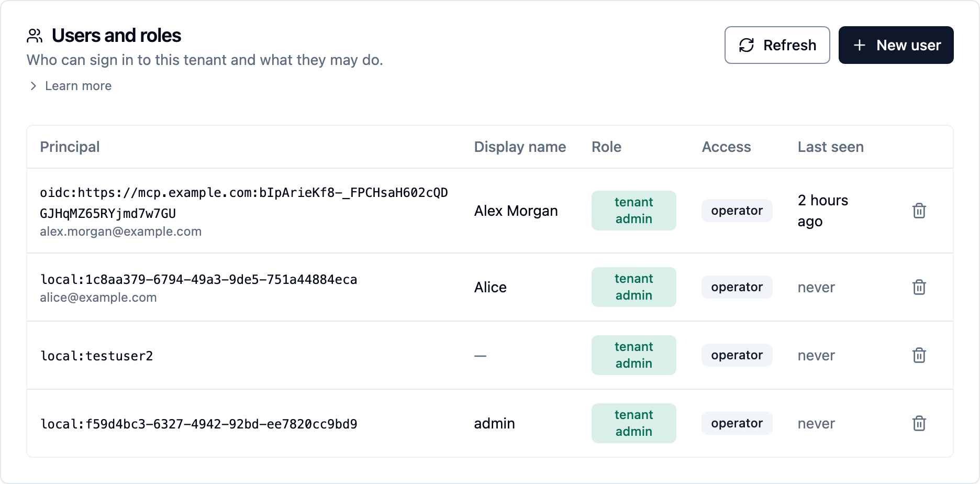Click never last-seen value for local:testuser2
This screenshot has width=980, height=484.
pyautogui.click(x=816, y=356)
